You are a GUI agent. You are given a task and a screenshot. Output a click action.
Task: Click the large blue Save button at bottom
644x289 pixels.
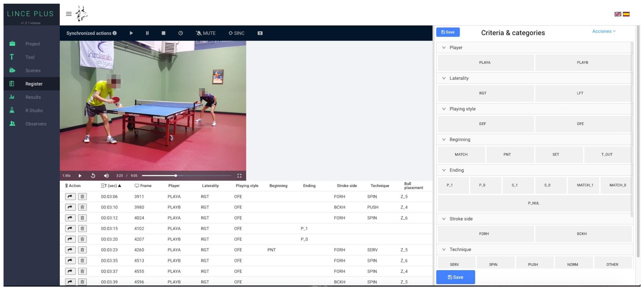455,277
